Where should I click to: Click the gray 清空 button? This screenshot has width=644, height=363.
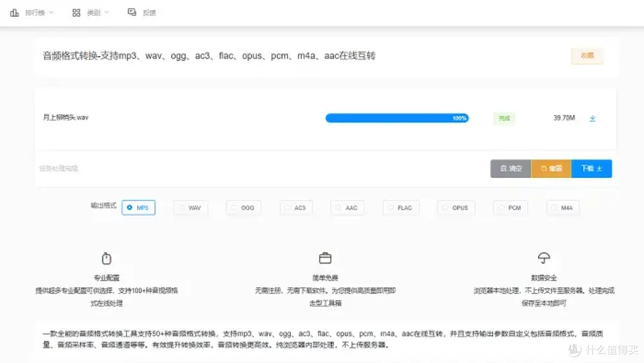510,168
